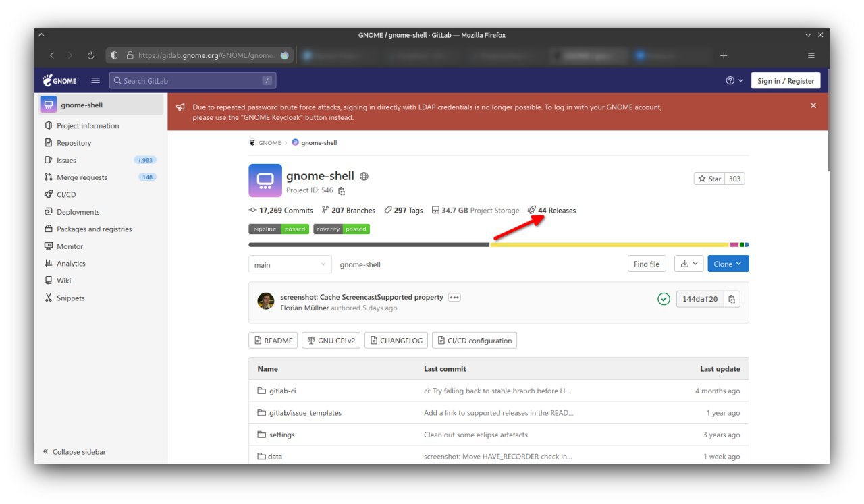Screen dimensions: 864x504
Task: Go back with the Firefox back arrow
Action: coord(52,55)
